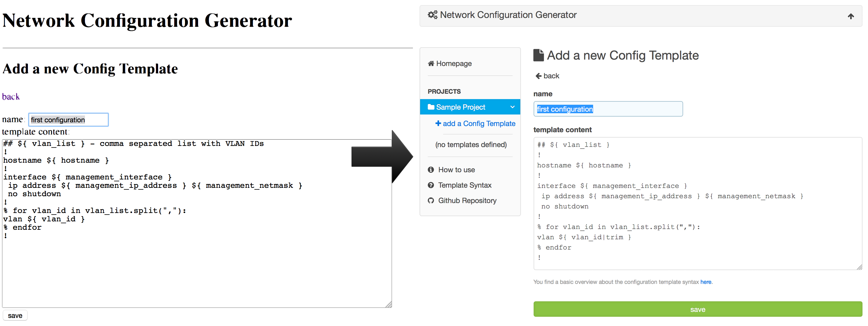Click the bold 'template content' label on styled page
This screenshot has width=868, height=326.
(x=562, y=130)
